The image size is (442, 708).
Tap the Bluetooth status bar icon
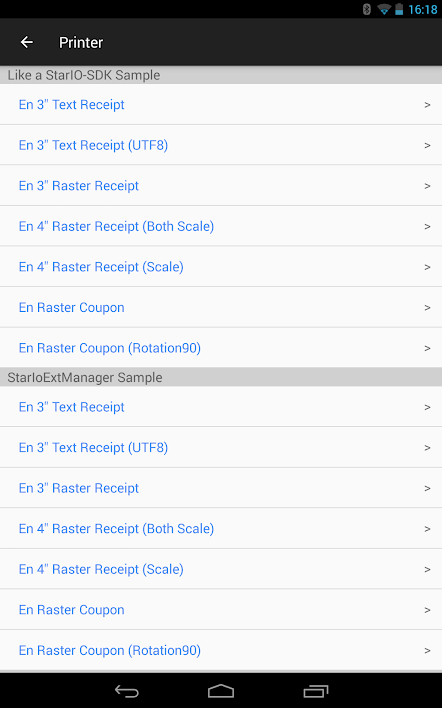[x=367, y=9]
